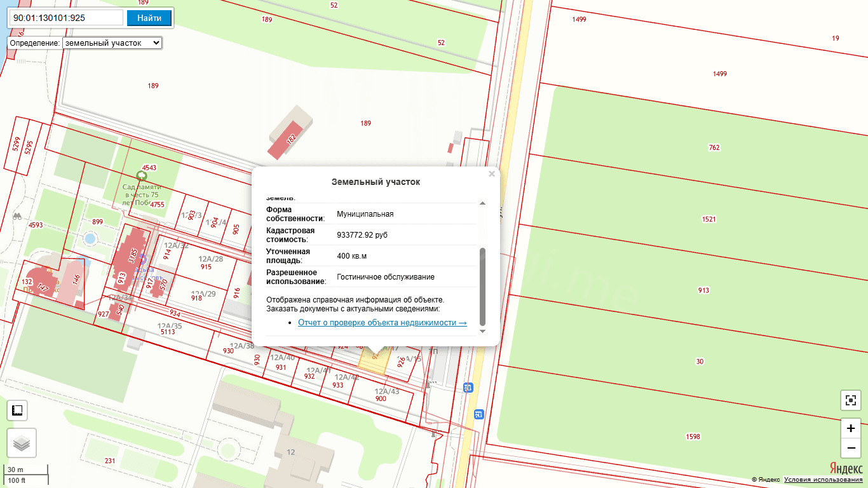This screenshot has height=488, width=868.
Task: Close the Земельный участок popup
Action: [x=491, y=174]
